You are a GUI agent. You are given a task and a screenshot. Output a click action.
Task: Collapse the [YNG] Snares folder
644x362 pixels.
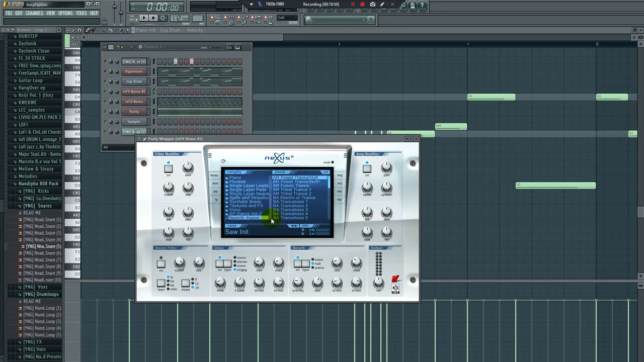(37, 206)
